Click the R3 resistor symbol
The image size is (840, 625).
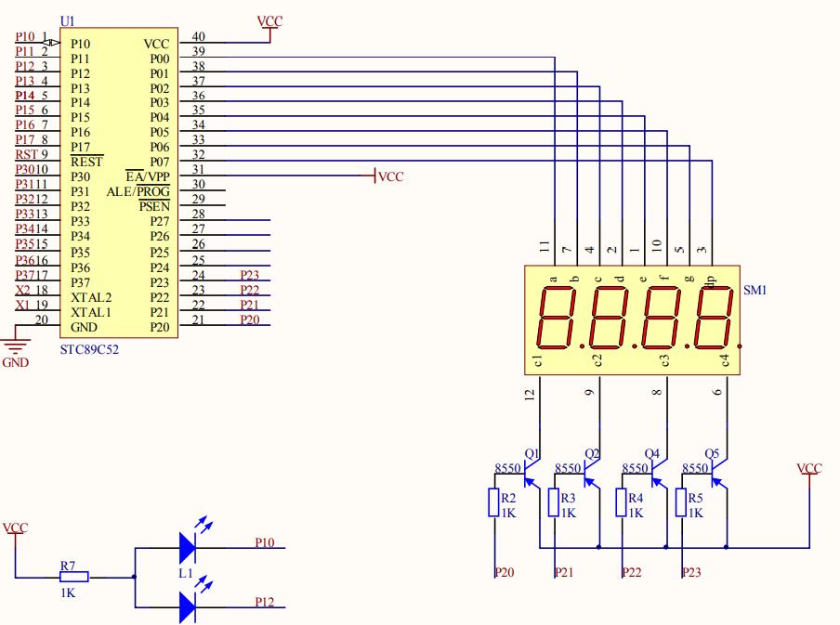[554, 502]
